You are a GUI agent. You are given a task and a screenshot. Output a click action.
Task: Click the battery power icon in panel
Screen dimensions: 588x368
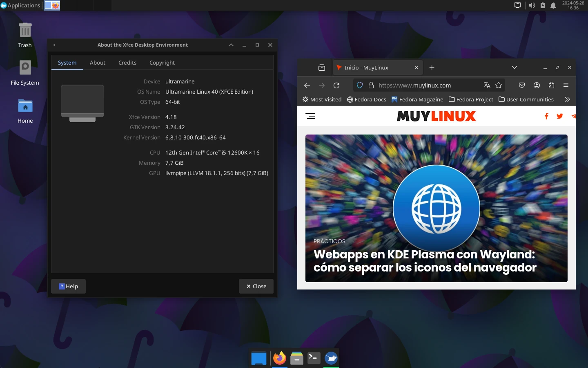coord(543,5)
